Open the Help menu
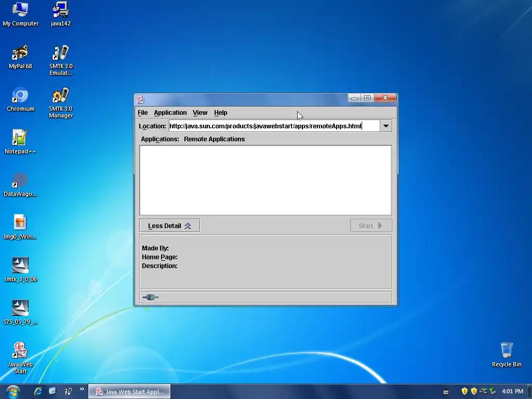The width and height of the screenshot is (532, 399). (220, 113)
